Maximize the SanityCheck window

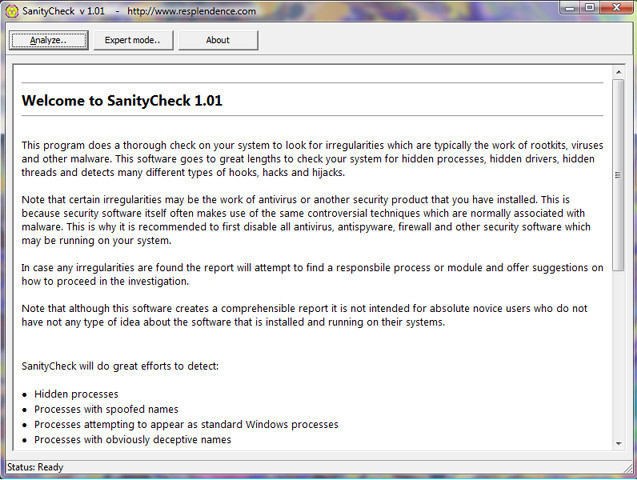point(590,8)
